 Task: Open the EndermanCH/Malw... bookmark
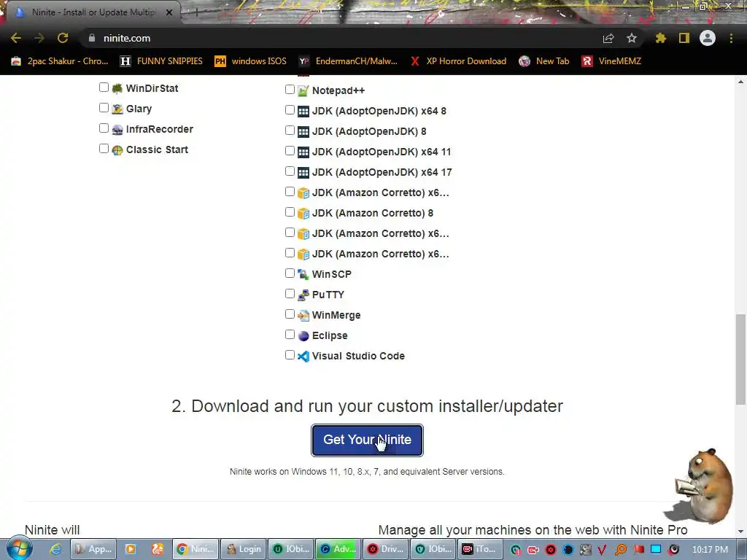point(348,61)
